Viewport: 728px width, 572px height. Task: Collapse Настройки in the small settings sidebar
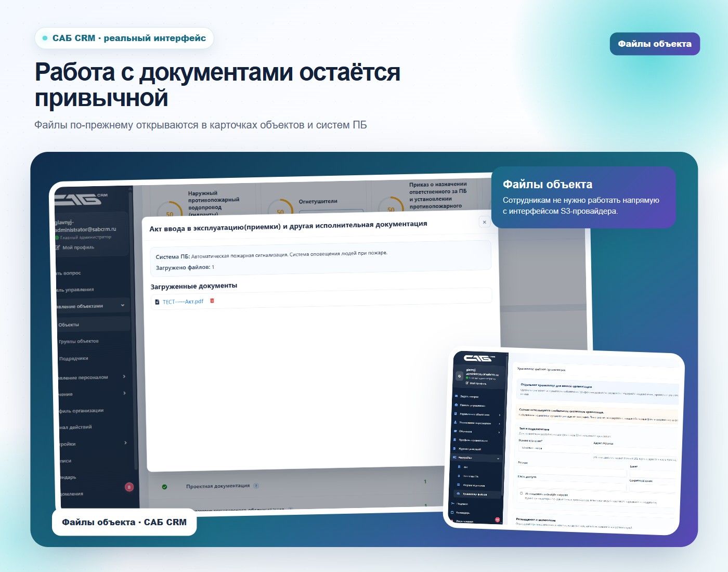tap(498, 459)
